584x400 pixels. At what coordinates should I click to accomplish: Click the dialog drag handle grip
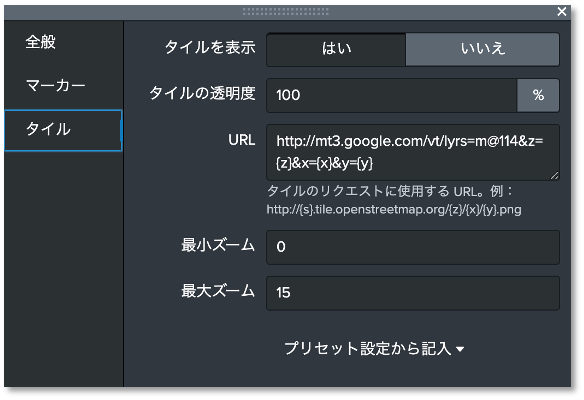click(x=286, y=12)
